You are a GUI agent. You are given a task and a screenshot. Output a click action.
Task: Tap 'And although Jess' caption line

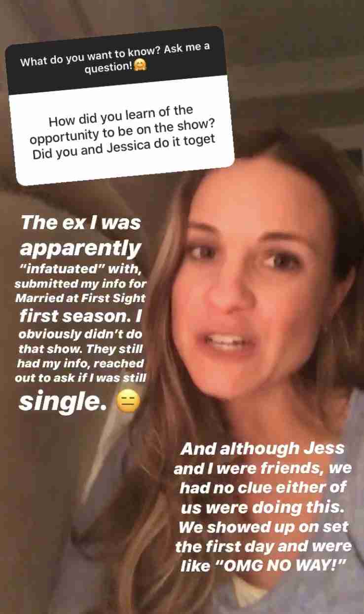pyautogui.click(x=263, y=449)
